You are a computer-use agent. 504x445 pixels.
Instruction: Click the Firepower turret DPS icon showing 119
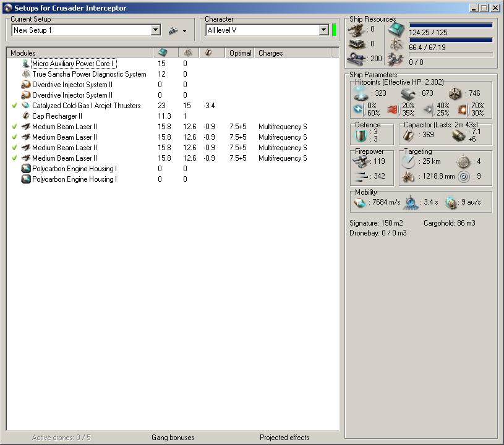[361, 161]
